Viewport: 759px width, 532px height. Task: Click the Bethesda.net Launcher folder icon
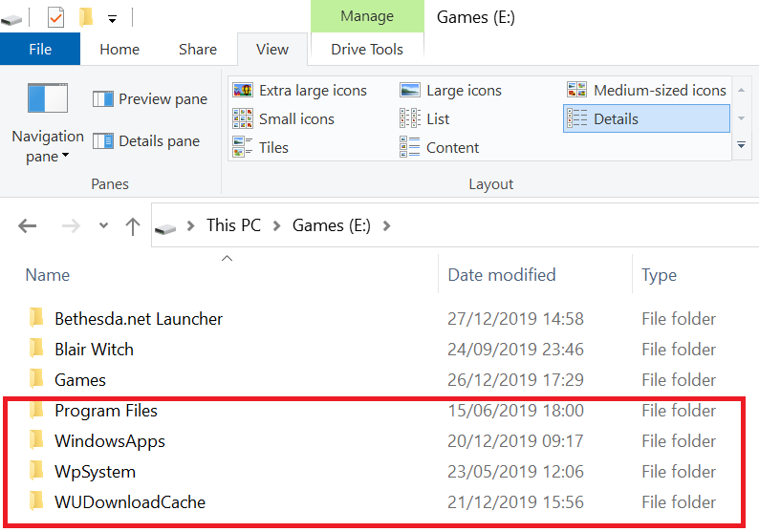pos(36,318)
